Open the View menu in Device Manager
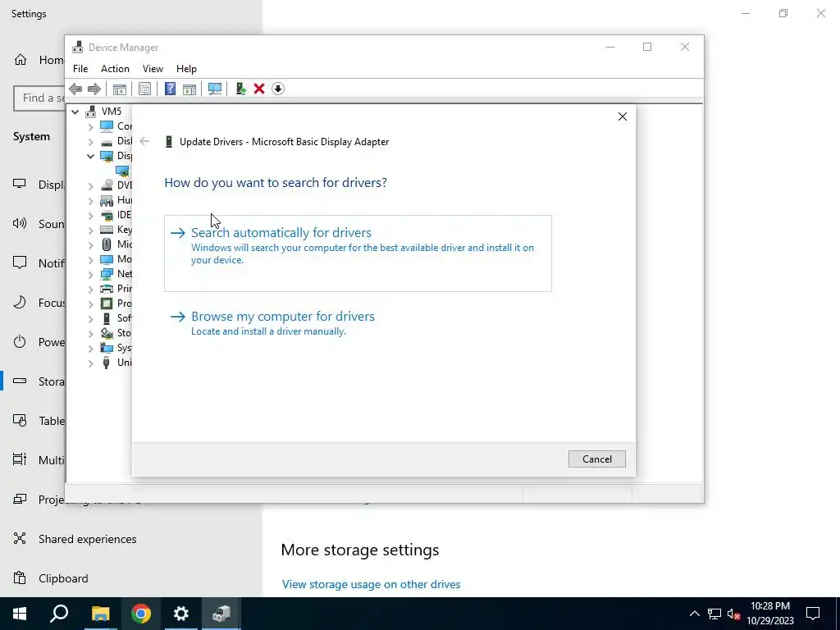 [153, 69]
